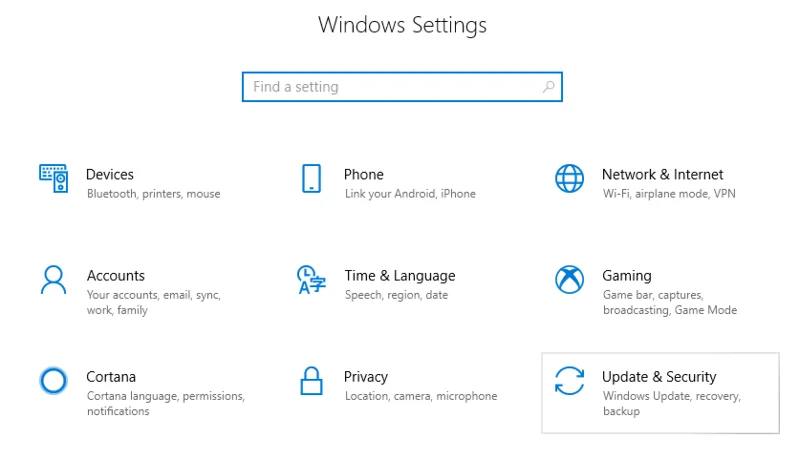The image size is (800, 459).
Task: Click the Cortana circle icon
Action: (x=54, y=380)
